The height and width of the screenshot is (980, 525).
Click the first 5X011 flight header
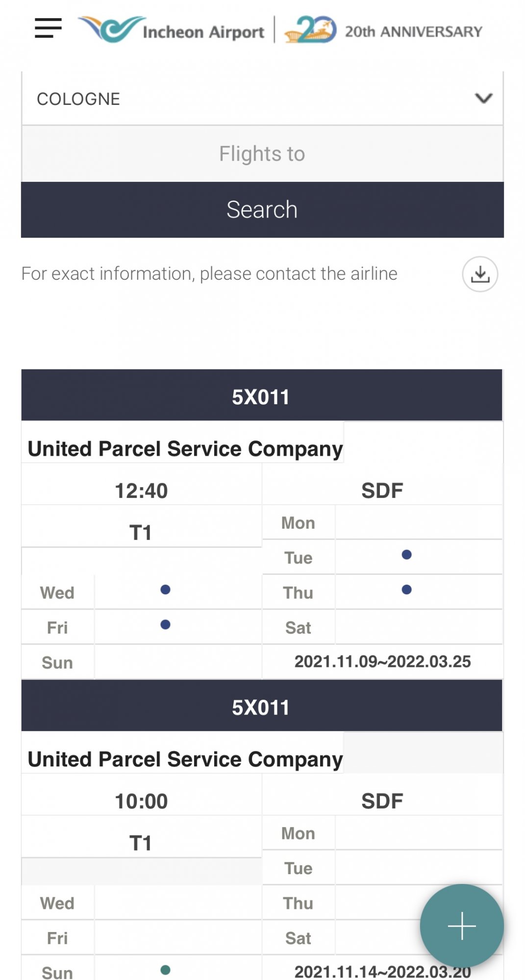262,396
